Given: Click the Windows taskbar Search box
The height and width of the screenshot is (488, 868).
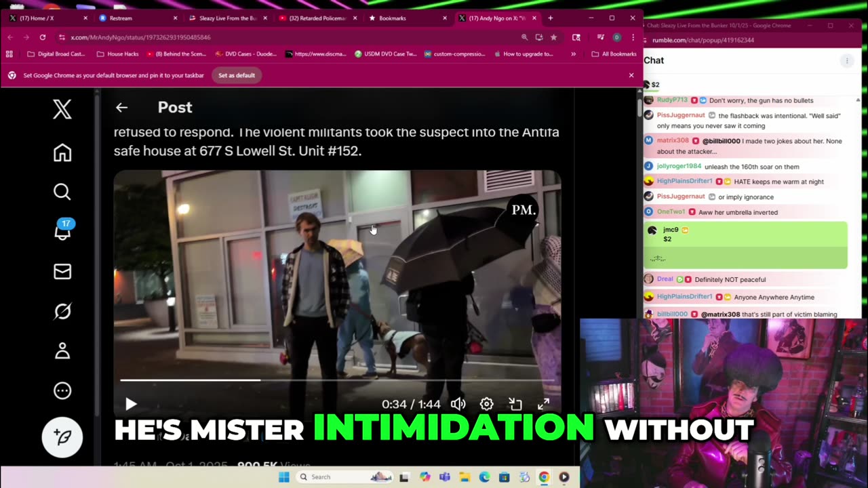Looking at the screenshot, I should pos(346,477).
